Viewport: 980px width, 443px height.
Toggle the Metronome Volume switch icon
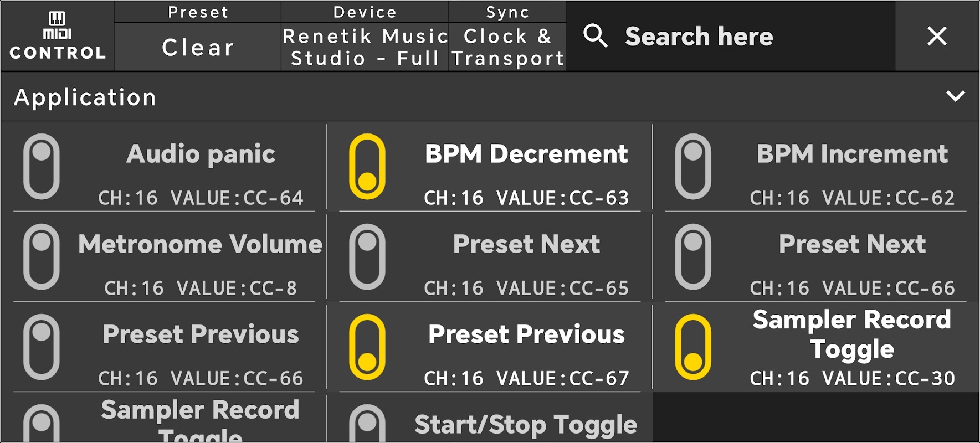click(42, 256)
